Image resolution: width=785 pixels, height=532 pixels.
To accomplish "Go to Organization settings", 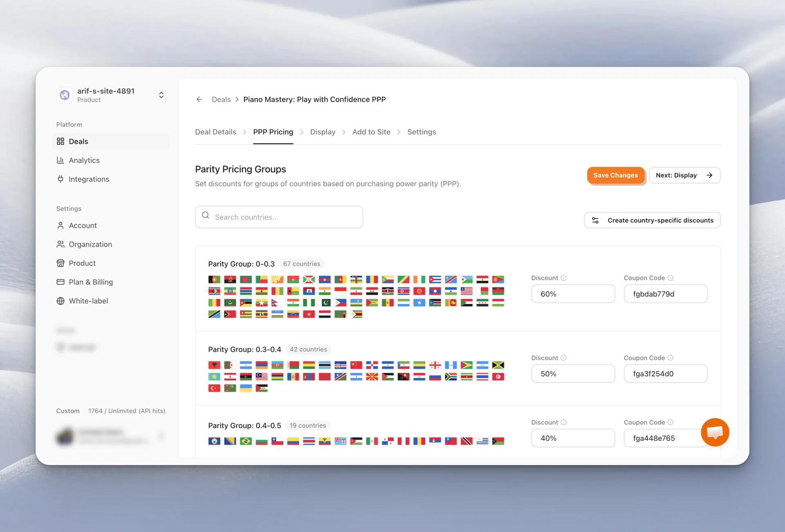I will [x=111, y=244].
